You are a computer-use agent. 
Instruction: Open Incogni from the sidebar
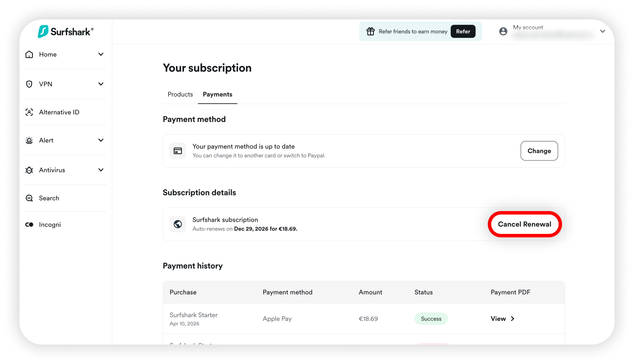click(50, 225)
